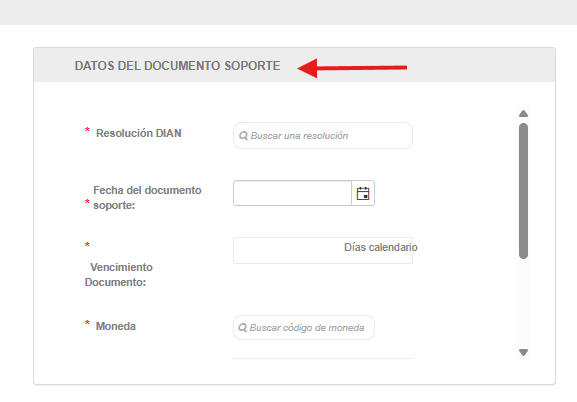The width and height of the screenshot is (577, 402).
Task: Click the magnifier icon in Resolución field
Action: 243,136
